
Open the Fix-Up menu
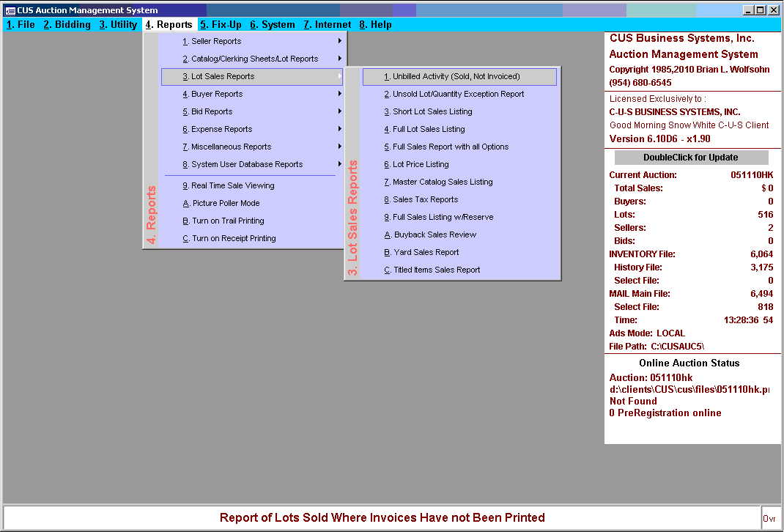(221, 24)
